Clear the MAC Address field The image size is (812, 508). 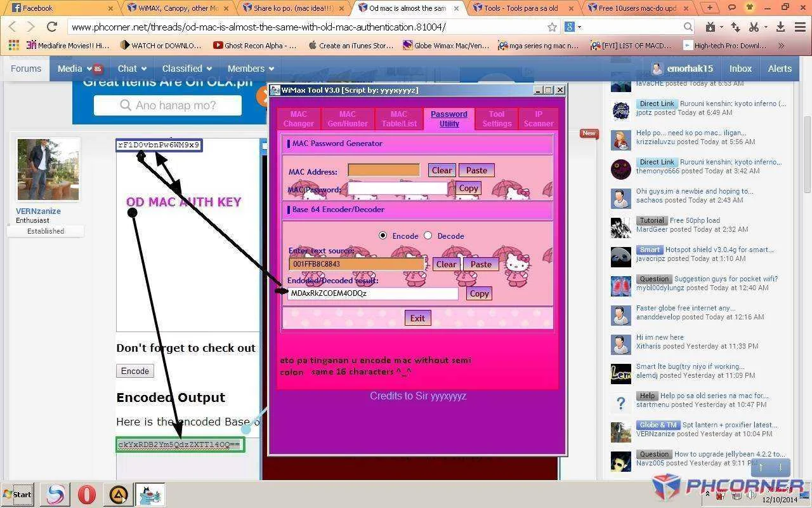[x=442, y=170]
